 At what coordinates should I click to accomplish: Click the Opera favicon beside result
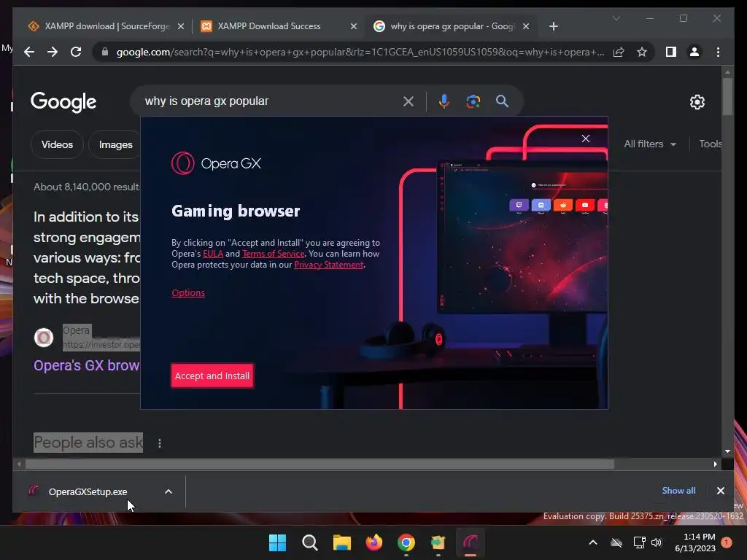[x=43, y=338]
